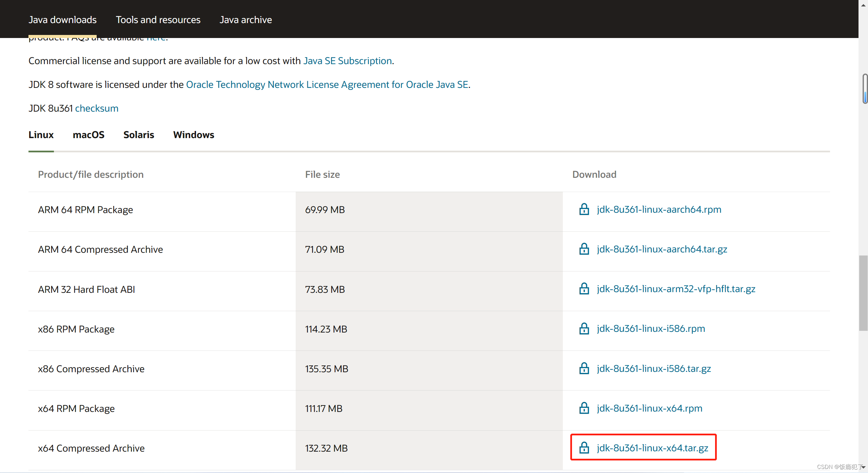868x473 pixels.
Task: Open Java archive in top navigation
Action: 245,20
